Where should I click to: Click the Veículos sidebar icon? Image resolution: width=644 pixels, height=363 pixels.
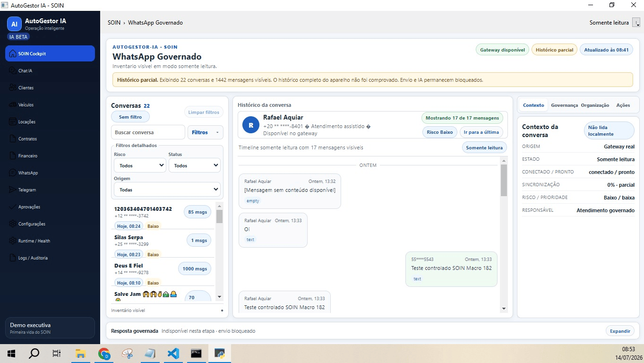(x=13, y=104)
